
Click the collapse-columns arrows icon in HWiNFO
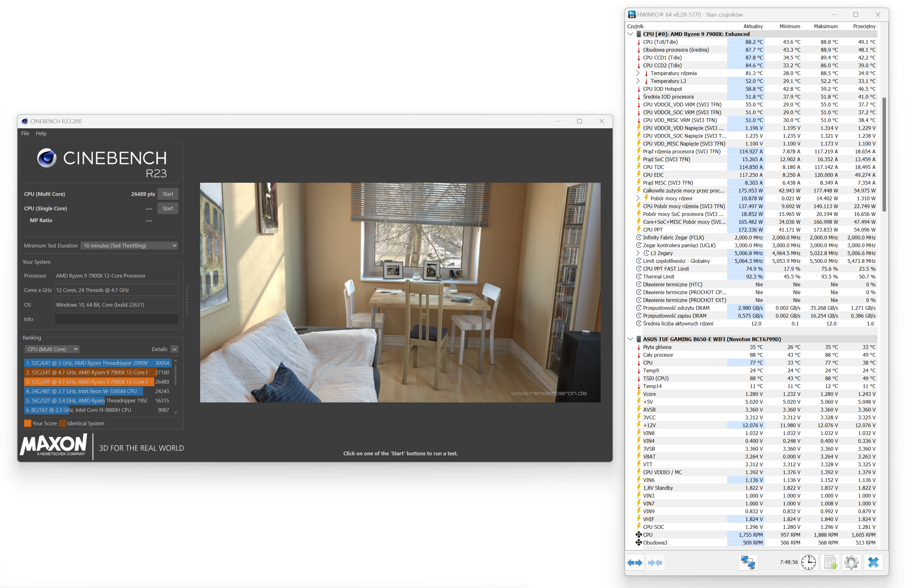coord(655,562)
